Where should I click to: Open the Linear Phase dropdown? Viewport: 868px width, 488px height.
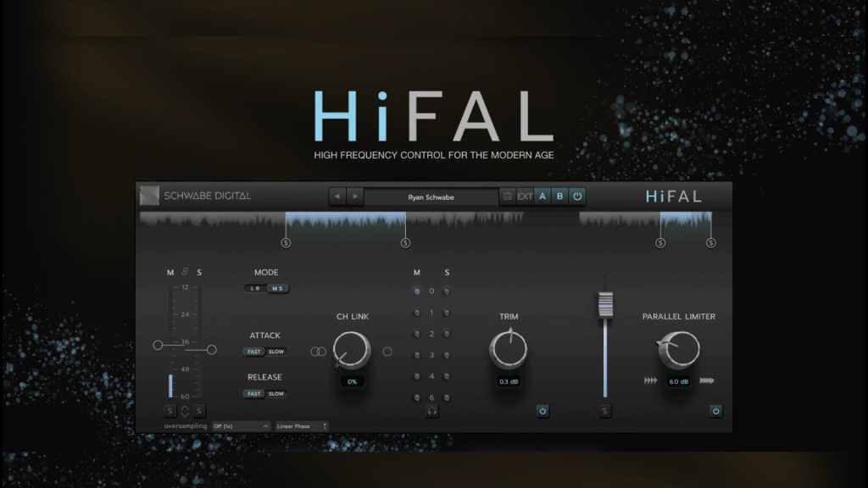[x=300, y=426]
